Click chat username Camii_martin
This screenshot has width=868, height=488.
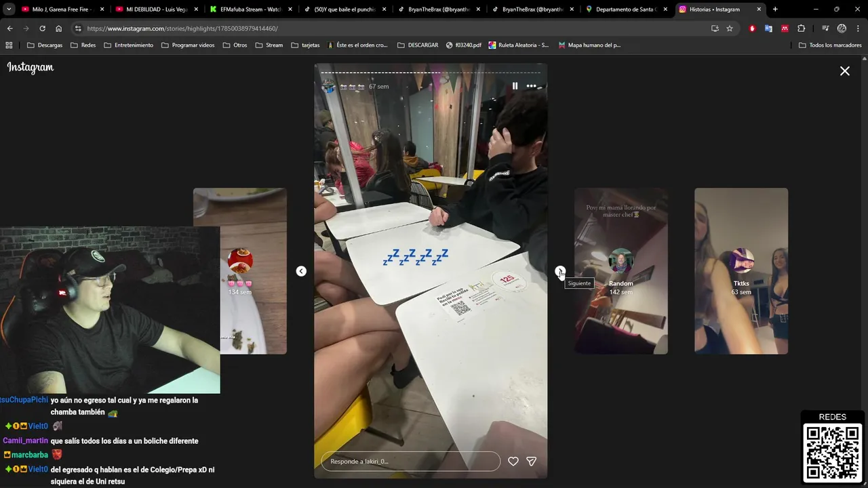pyautogui.click(x=25, y=441)
